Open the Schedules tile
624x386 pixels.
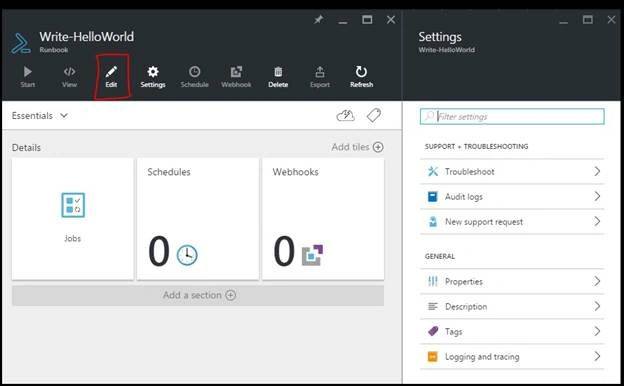click(198, 219)
